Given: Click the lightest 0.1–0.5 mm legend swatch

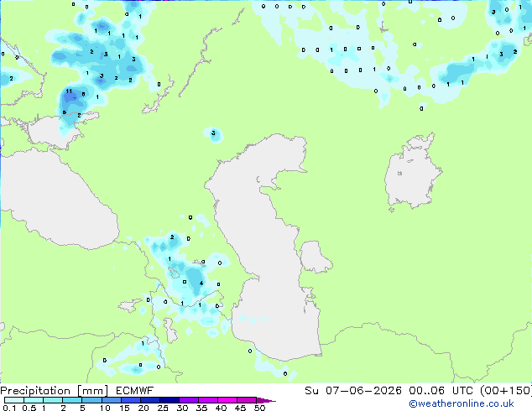Looking at the screenshot, I should (x=14, y=400).
